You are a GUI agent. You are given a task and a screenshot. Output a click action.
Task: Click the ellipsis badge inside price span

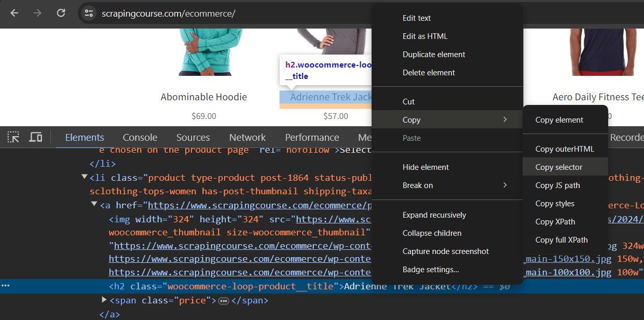tap(224, 301)
